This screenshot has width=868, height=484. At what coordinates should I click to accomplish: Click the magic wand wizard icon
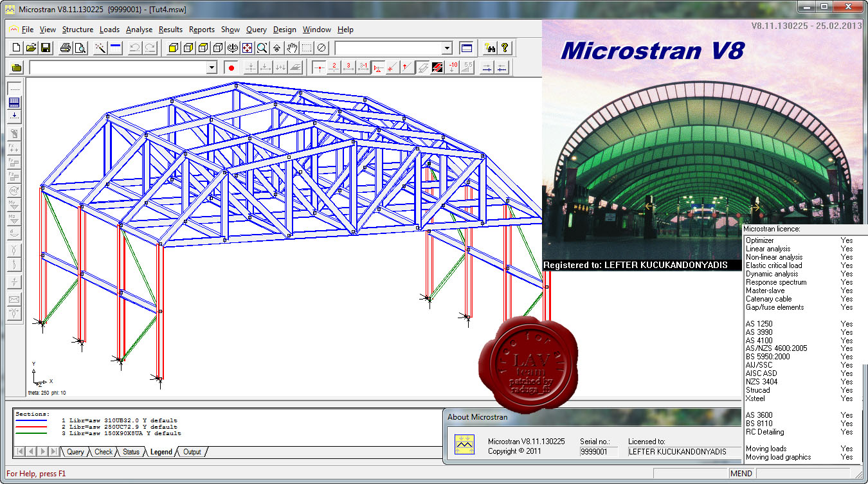coord(100,48)
